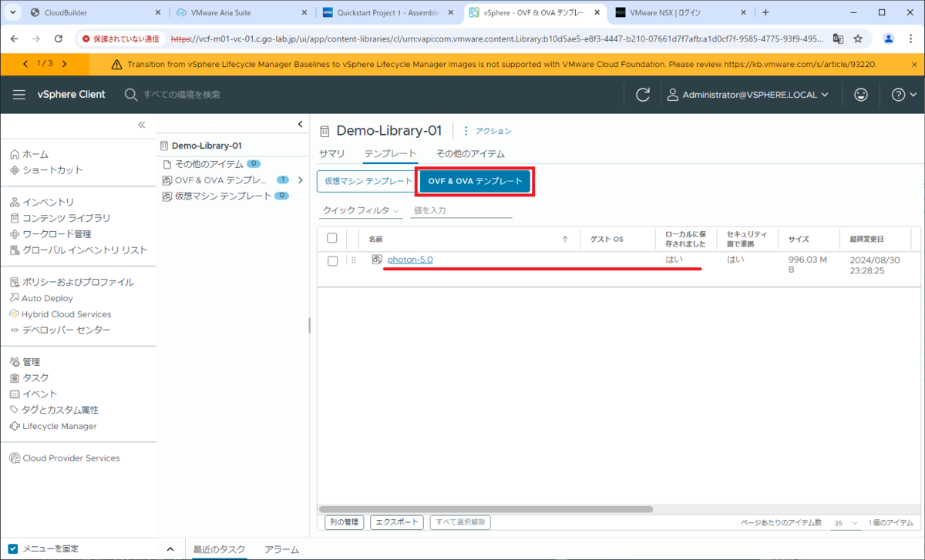Toggle the select-all header checkbox

click(332, 239)
